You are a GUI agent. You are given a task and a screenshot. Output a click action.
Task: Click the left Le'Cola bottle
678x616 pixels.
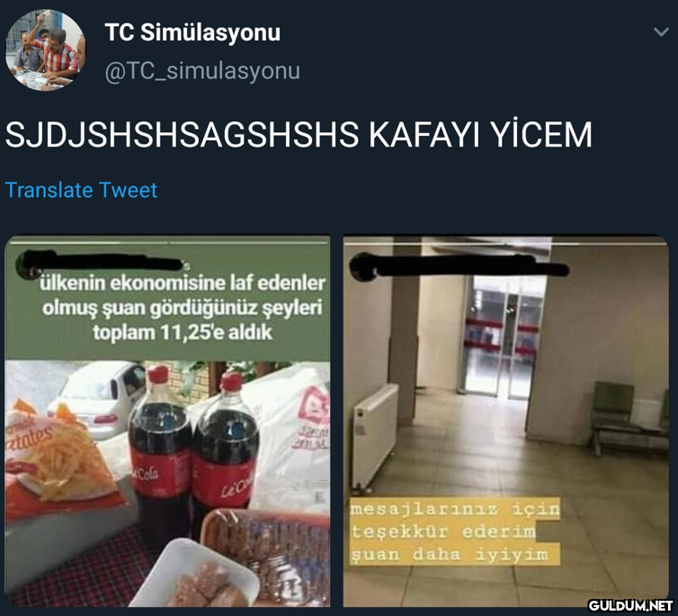pos(160,450)
